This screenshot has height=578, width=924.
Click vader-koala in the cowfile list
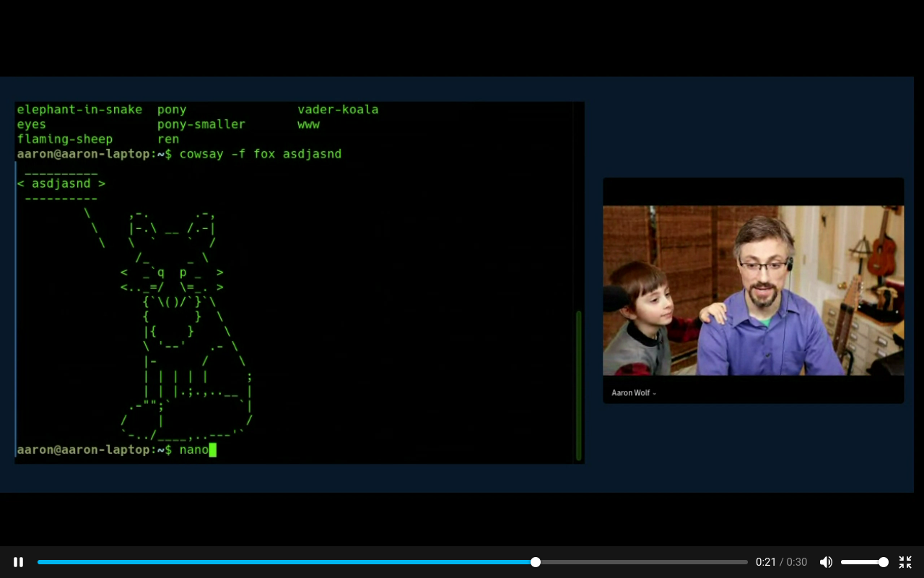point(338,110)
